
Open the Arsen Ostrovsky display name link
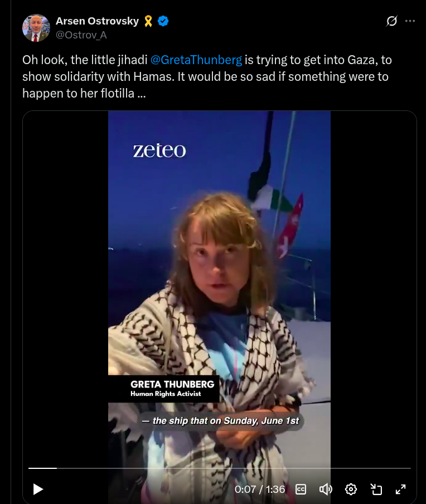97,21
